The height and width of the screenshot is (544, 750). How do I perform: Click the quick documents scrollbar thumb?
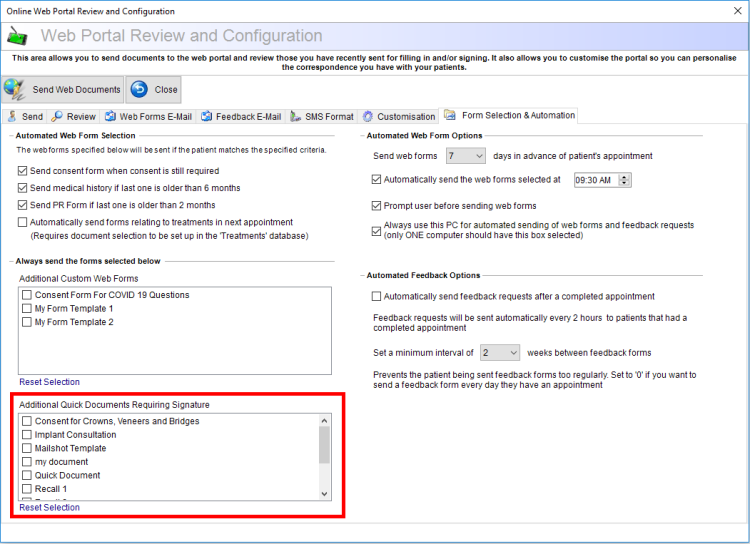tap(324, 445)
